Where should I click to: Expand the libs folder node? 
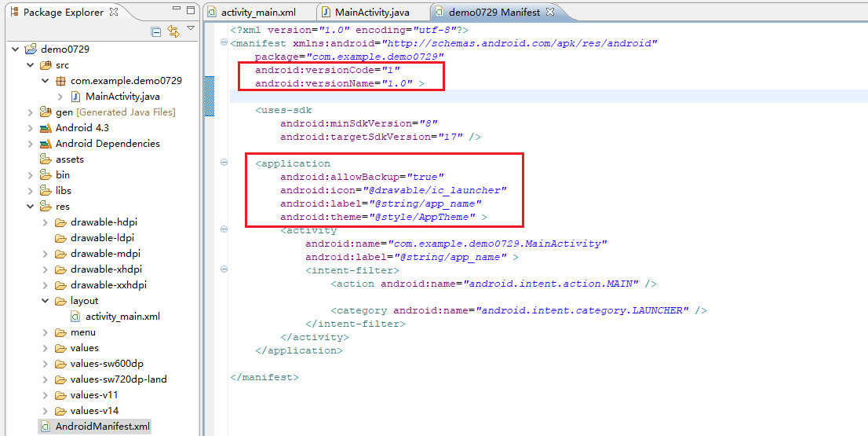pyautogui.click(x=31, y=191)
